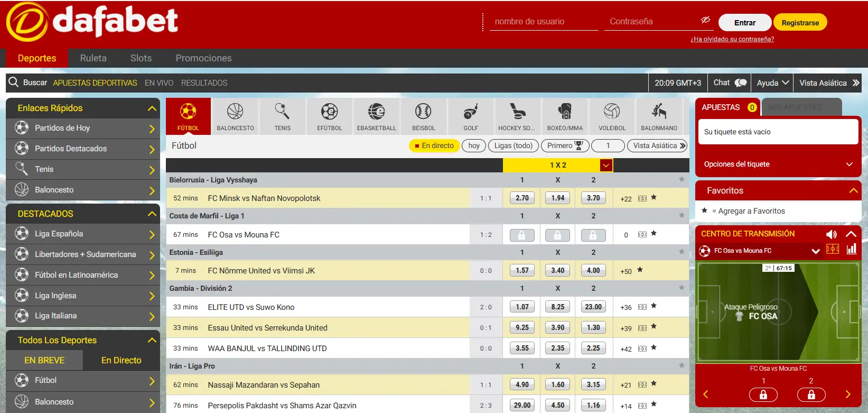This screenshot has height=413, width=868.
Task: Switch to the Ruleta tab
Action: (x=93, y=58)
